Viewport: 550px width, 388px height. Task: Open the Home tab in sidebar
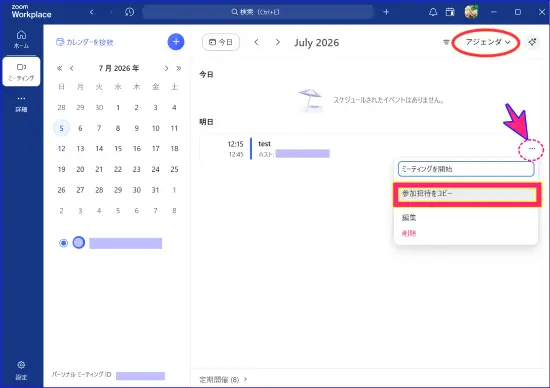click(x=21, y=39)
